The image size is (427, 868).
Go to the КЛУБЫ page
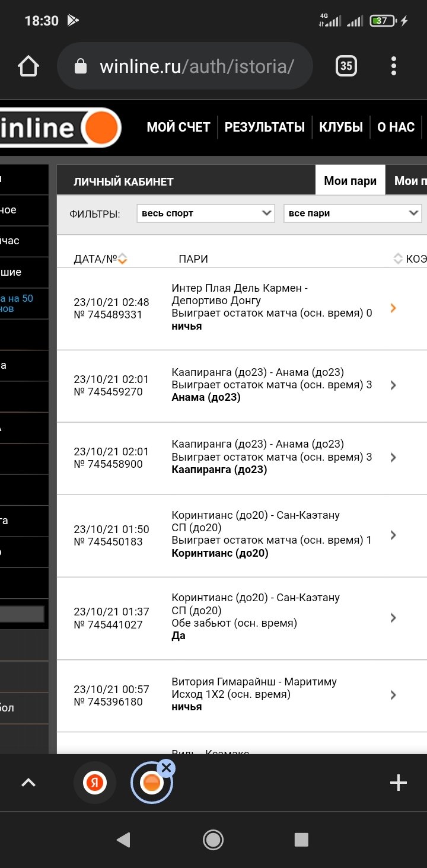pos(341,127)
